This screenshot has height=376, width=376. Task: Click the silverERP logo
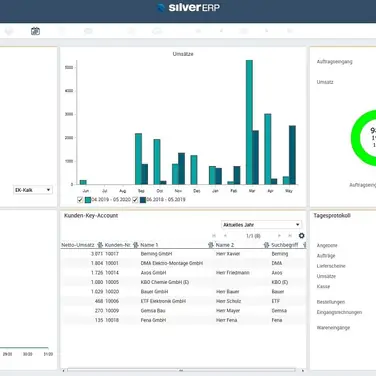click(x=188, y=8)
